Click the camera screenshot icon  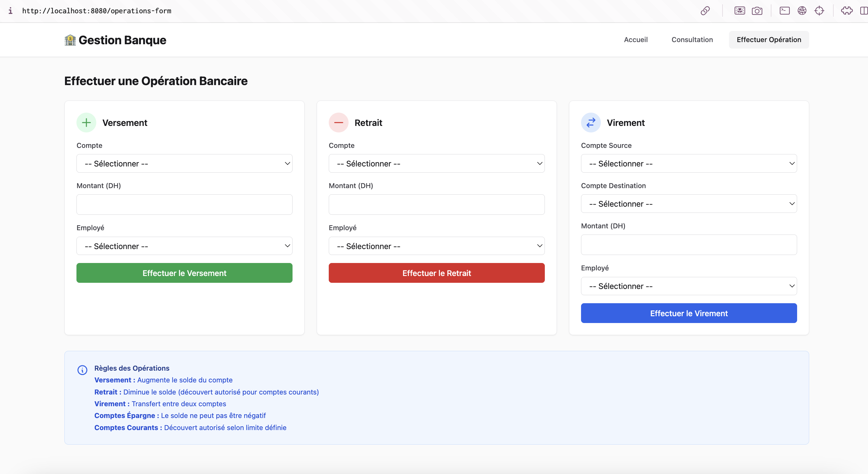(757, 11)
